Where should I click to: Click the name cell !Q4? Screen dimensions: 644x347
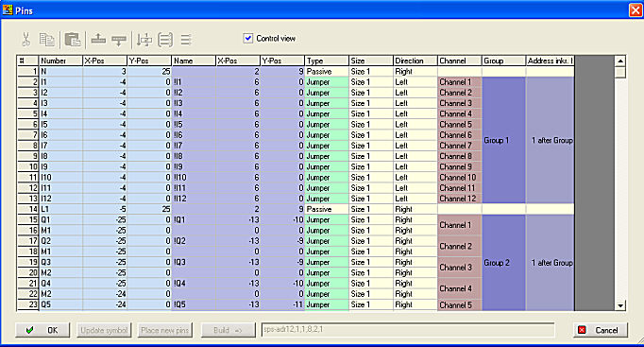pyautogui.click(x=194, y=284)
